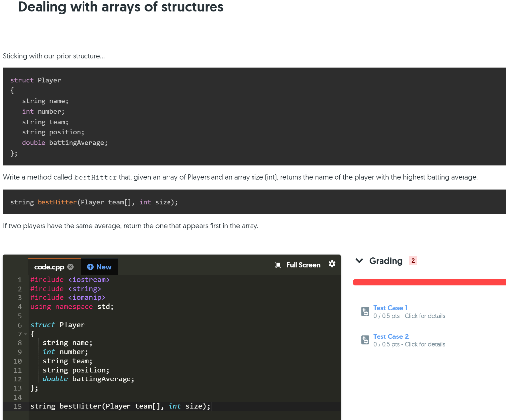Collapse the Player struct at line 7
This screenshot has height=420, width=506.
tap(26, 334)
